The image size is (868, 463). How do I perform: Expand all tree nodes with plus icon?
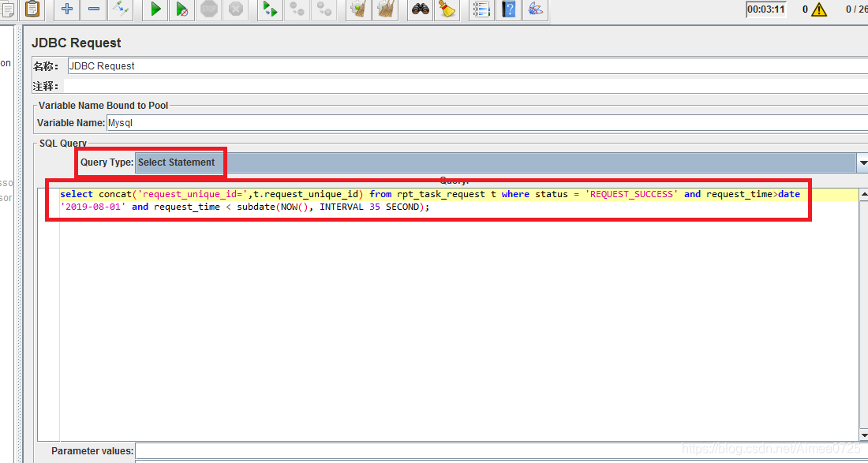[x=67, y=9]
